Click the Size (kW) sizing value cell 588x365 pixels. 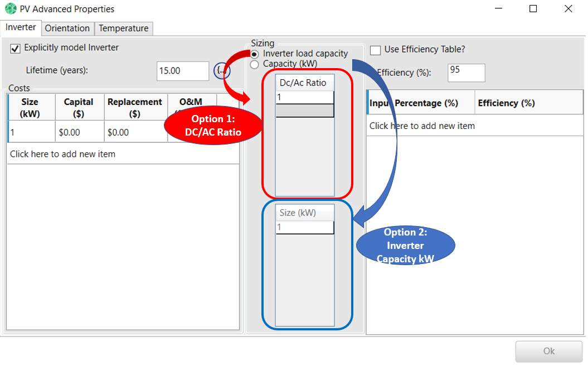(x=304, y=227)
